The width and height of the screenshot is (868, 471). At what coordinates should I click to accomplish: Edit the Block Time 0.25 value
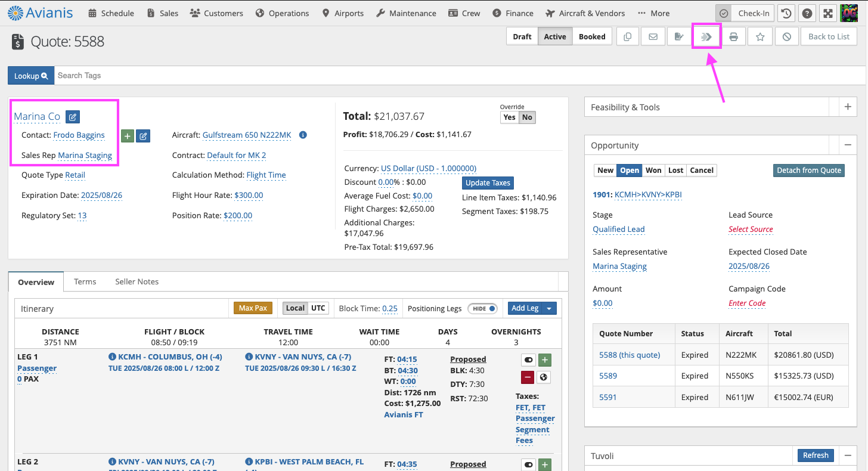tap(390, 309)
